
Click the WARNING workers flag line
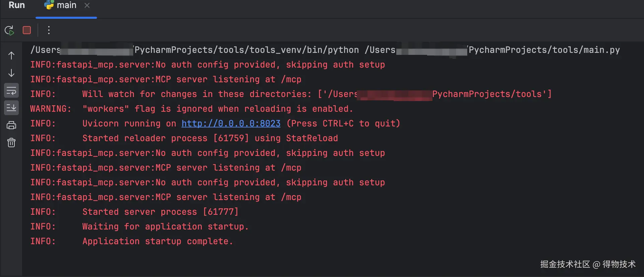(191, 109)
